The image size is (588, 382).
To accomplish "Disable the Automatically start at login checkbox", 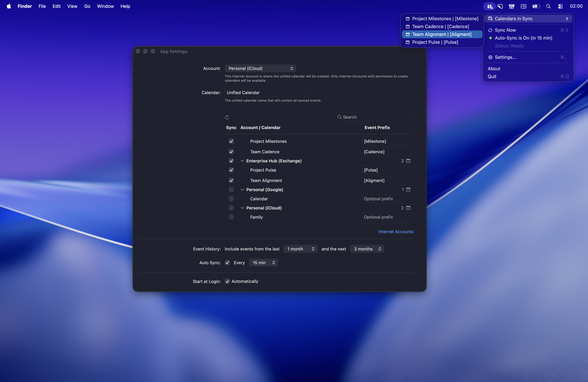I will (x=228, y=281).
